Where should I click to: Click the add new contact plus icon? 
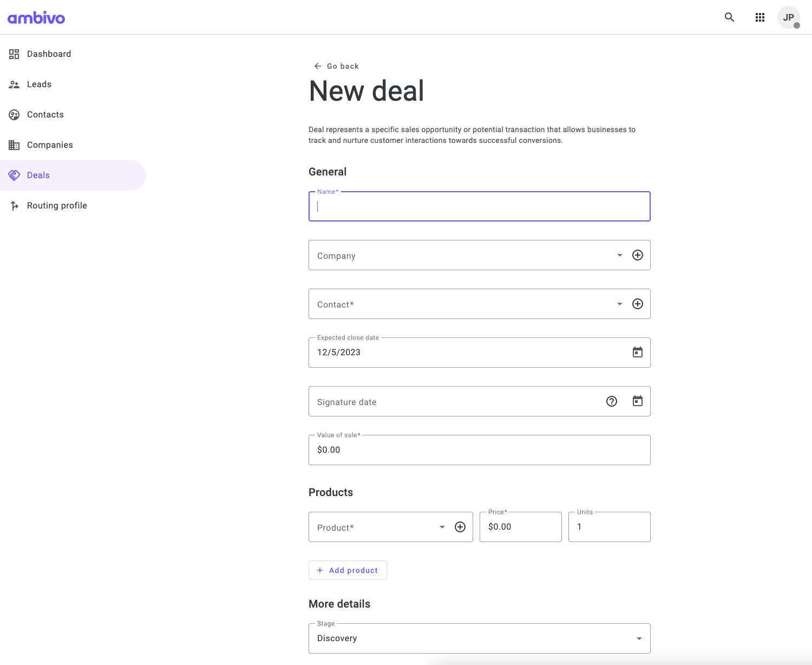pyautogui.click(x=638, y=304)
